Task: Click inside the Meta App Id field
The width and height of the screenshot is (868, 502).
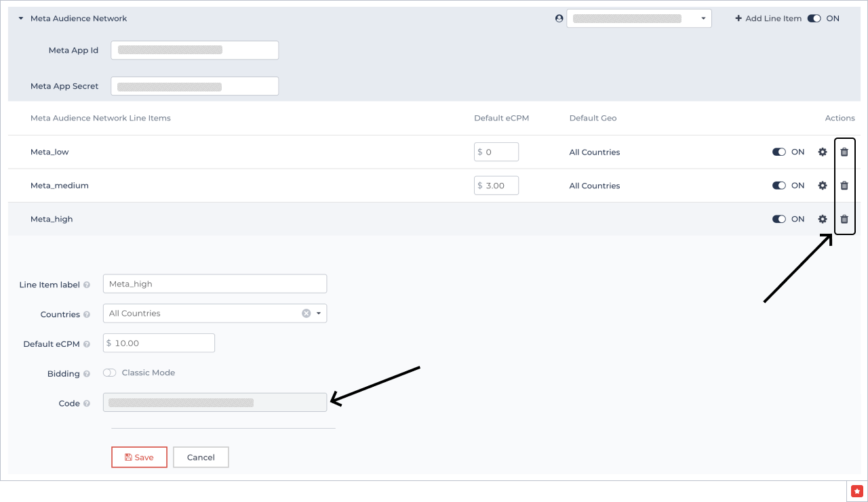Action: click(x=195, y=49)
